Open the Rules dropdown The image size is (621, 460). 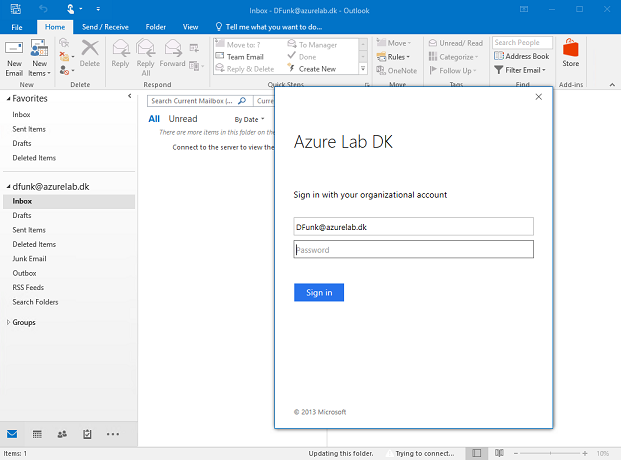(393, 57)
